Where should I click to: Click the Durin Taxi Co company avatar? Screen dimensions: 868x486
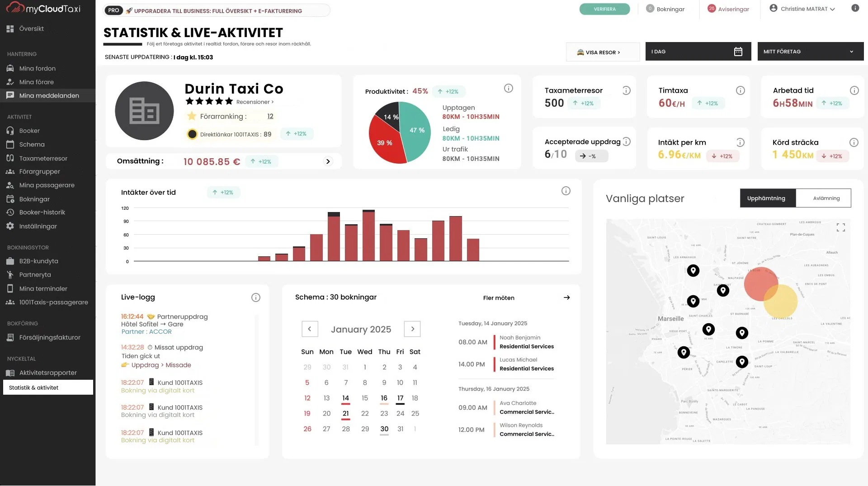click(144, 111)
